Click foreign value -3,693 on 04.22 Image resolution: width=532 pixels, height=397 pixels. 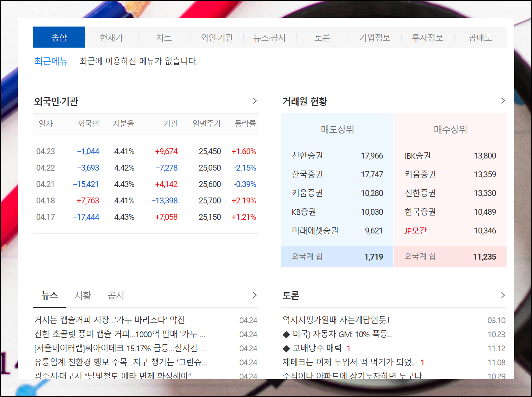click(x=88, y=168)
